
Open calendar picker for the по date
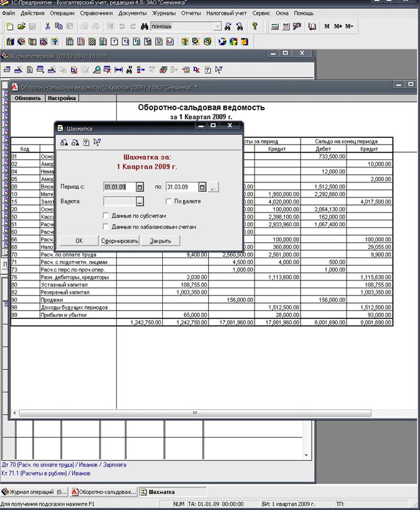click(x=202, y=187)
